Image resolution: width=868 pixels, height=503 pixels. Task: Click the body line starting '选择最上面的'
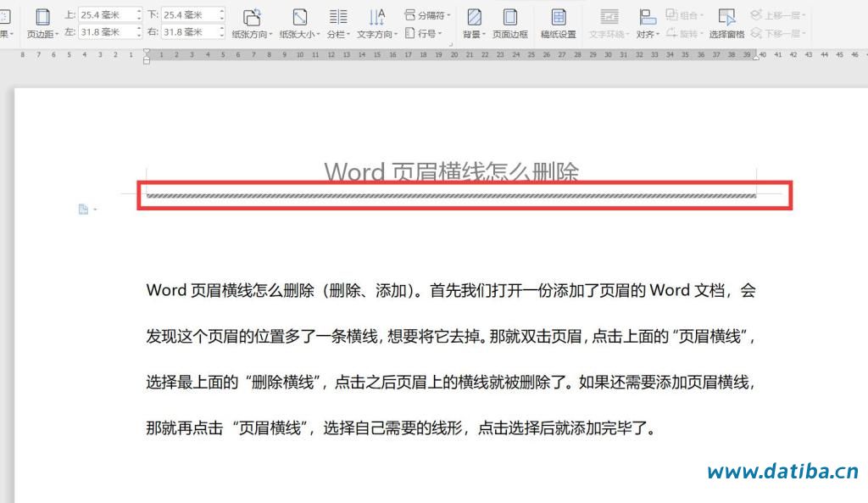coord(451,383)
